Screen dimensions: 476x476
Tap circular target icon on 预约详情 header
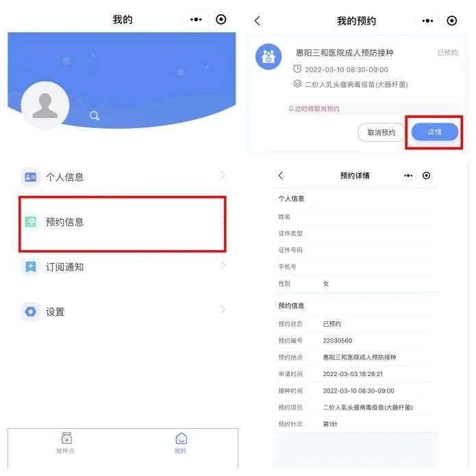426,175
